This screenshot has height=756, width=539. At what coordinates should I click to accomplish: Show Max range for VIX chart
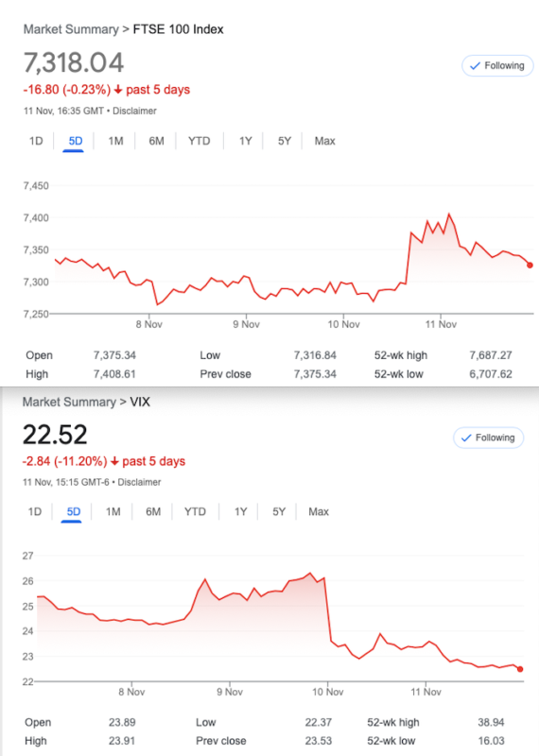(x=319, y=511)
